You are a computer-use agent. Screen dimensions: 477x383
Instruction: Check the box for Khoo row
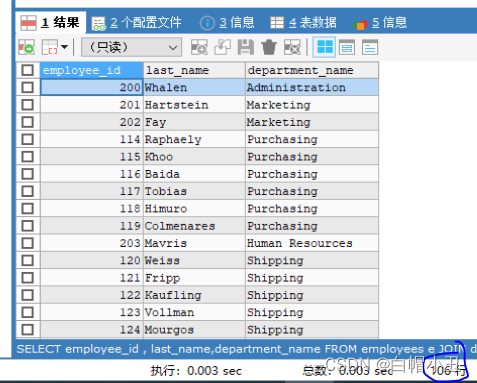(x=27, y=157)
